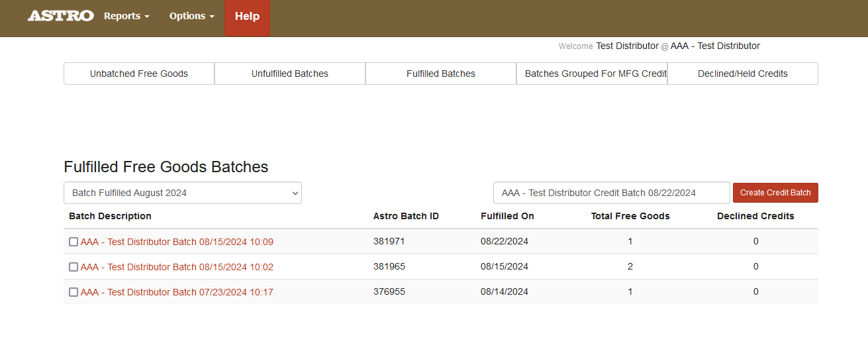Viewport: 868px width, 359px height.
Task: Check the Batch 08/15/2024 10:09 checkbox
Action: coord(73,242)
